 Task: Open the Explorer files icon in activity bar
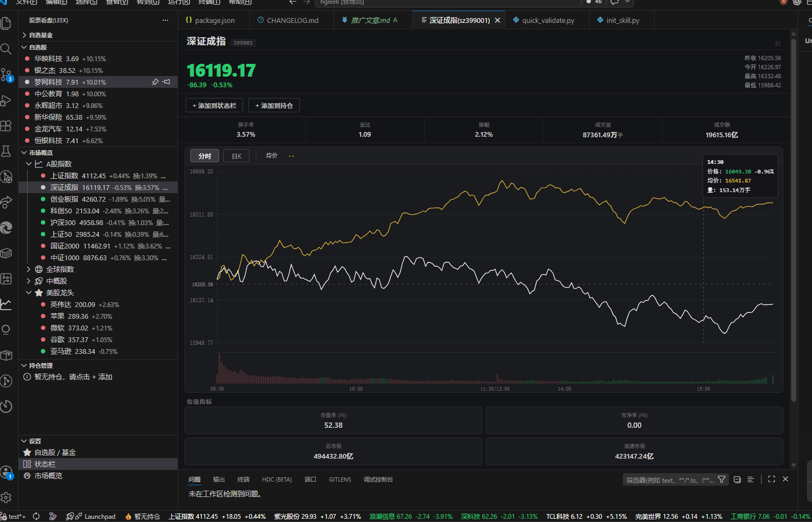point(6,23)
